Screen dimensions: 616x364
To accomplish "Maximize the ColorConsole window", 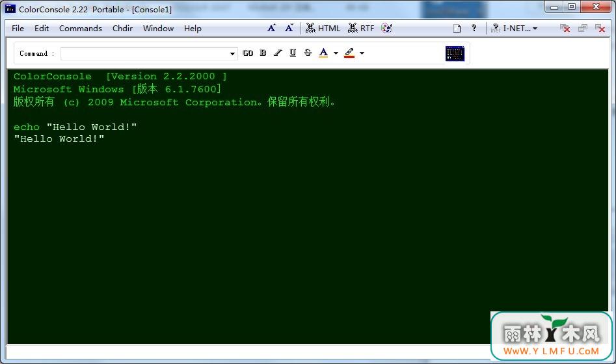I will tap(572, 6).
